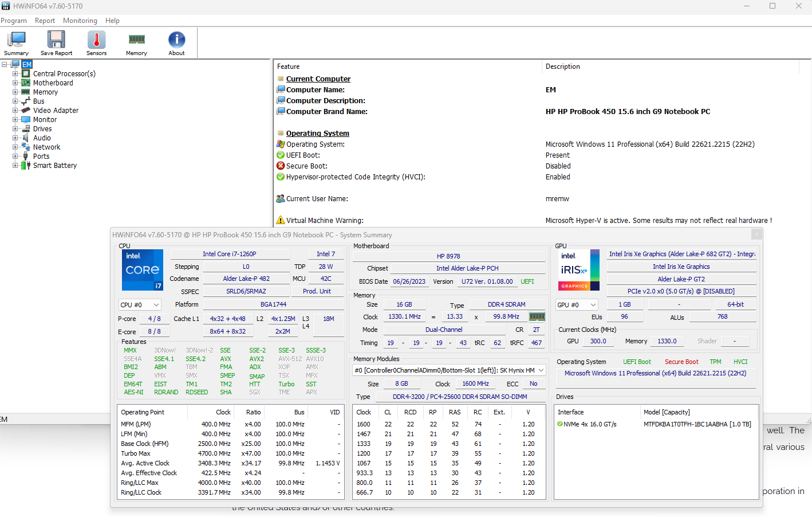Click the warning triangle beside Virtual Machine Warning
812x517 pixels.
(x=281, y=221)
